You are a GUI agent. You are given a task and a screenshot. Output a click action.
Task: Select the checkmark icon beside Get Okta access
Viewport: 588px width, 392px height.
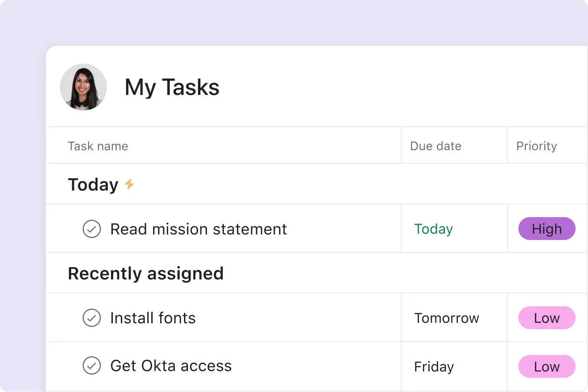[92, 366]
